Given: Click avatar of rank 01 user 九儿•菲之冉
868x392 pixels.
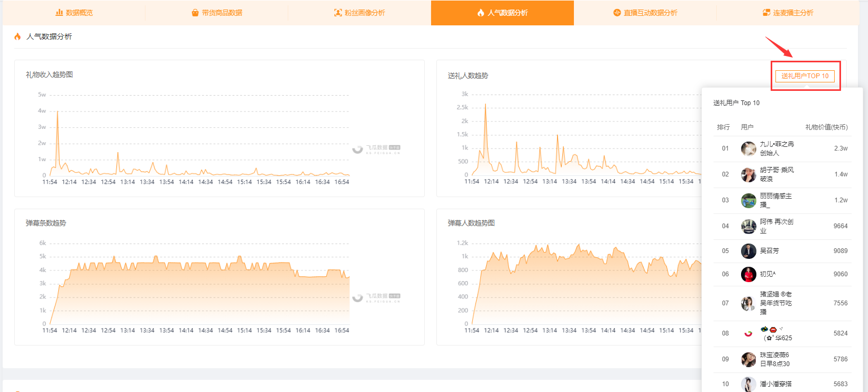Looking at the screenshot, I should coord(748,148).
